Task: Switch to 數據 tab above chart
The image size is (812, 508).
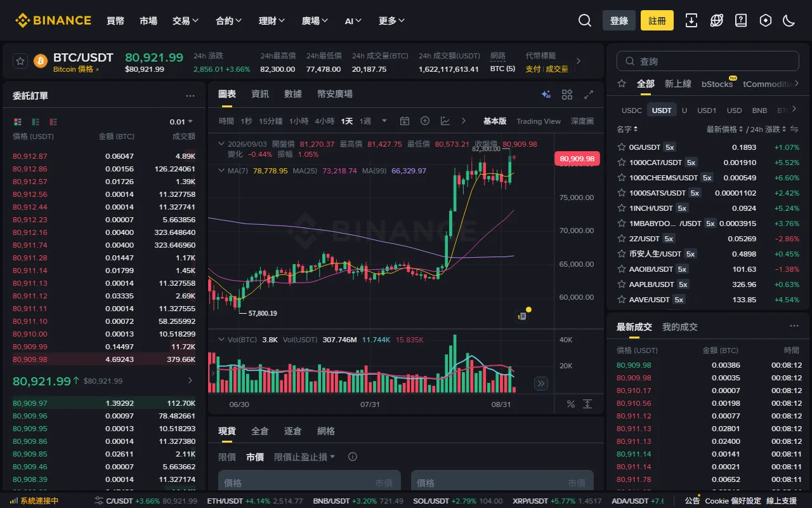Action: coord(293,94)
